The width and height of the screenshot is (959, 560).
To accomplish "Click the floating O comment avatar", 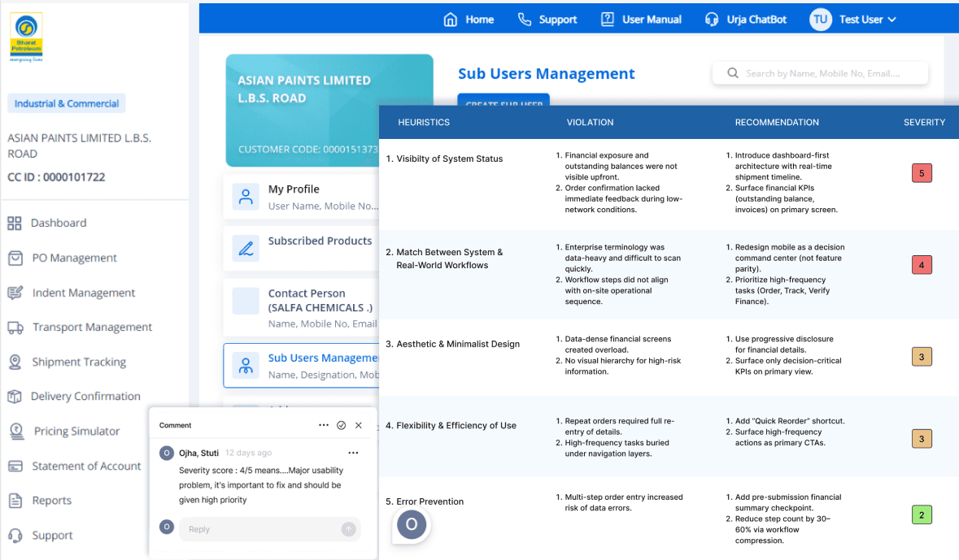I will [412, 524].
